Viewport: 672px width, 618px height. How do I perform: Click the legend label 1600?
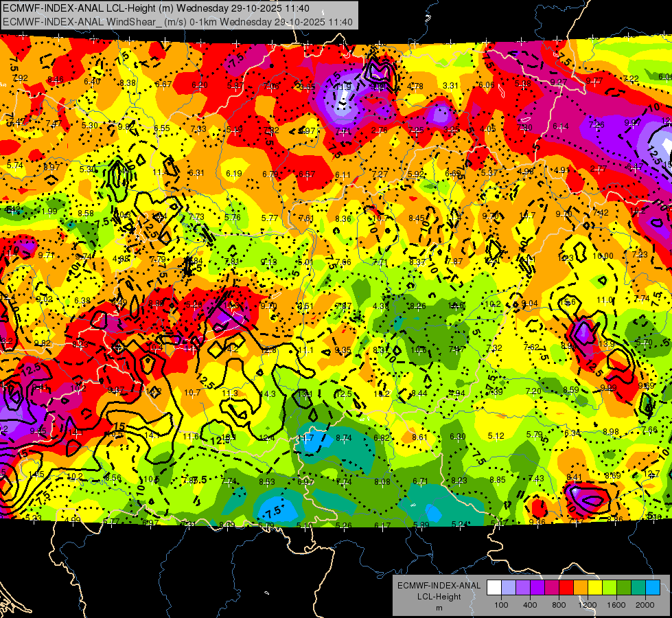[x=616, y=605]
